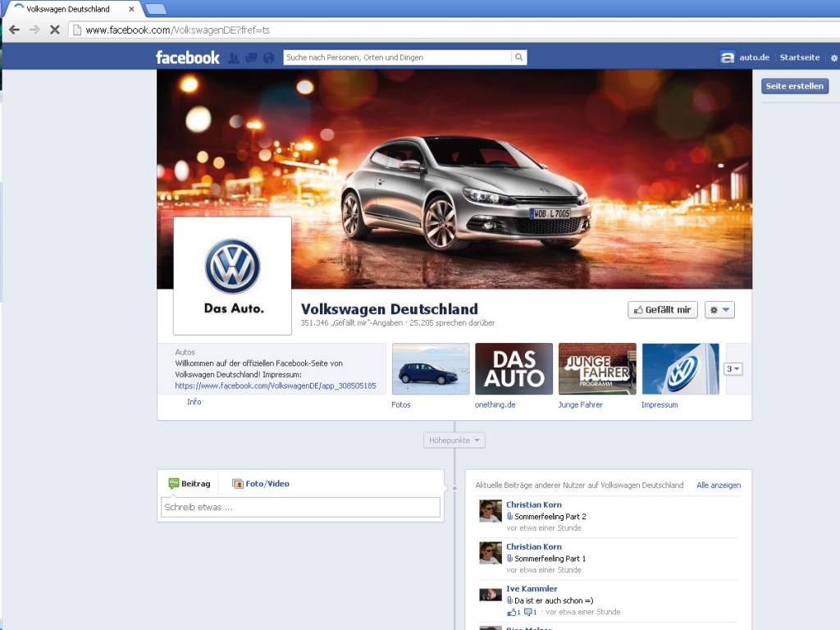Click '351.346 Gefällt mir-Angaben' count
Image resolution: width=840 pixels, height=630 pixels.
click(351, 323)
